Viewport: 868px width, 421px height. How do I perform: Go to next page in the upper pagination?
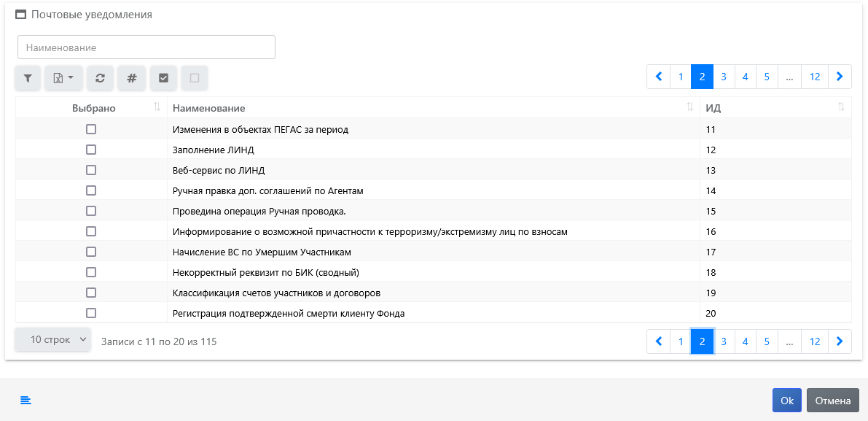(840, 77)
